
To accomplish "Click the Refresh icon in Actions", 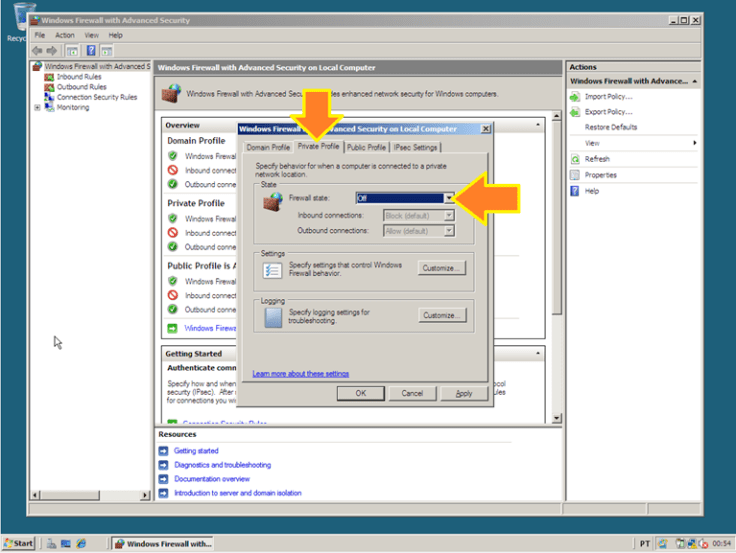I will click(x=575, y=159).
